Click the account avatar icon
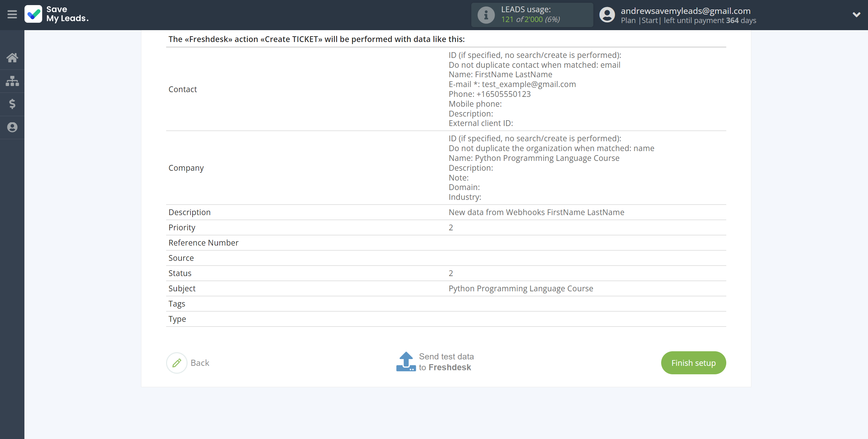The image size is (868, 439). 607,15
